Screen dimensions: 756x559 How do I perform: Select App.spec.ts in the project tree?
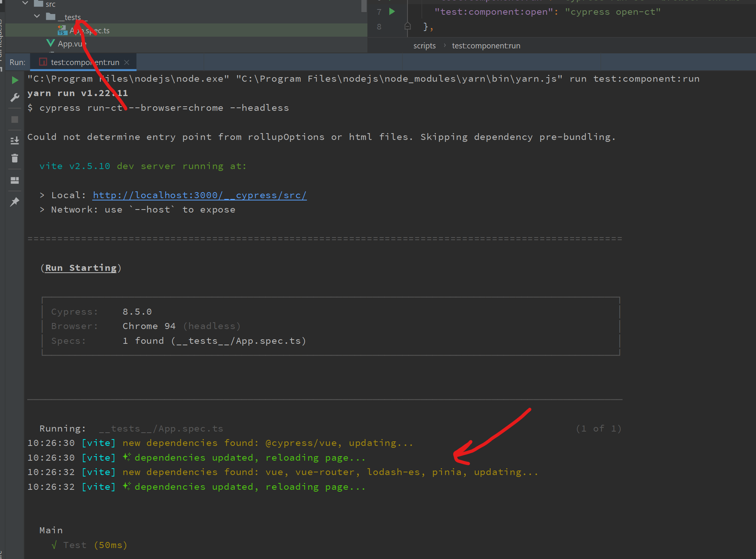(x=90, y=30)
